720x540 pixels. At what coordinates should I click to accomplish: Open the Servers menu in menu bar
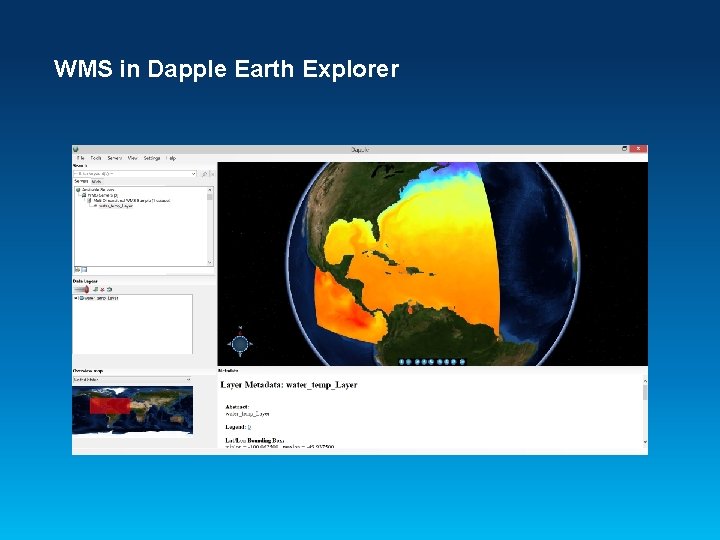point(114,158)
